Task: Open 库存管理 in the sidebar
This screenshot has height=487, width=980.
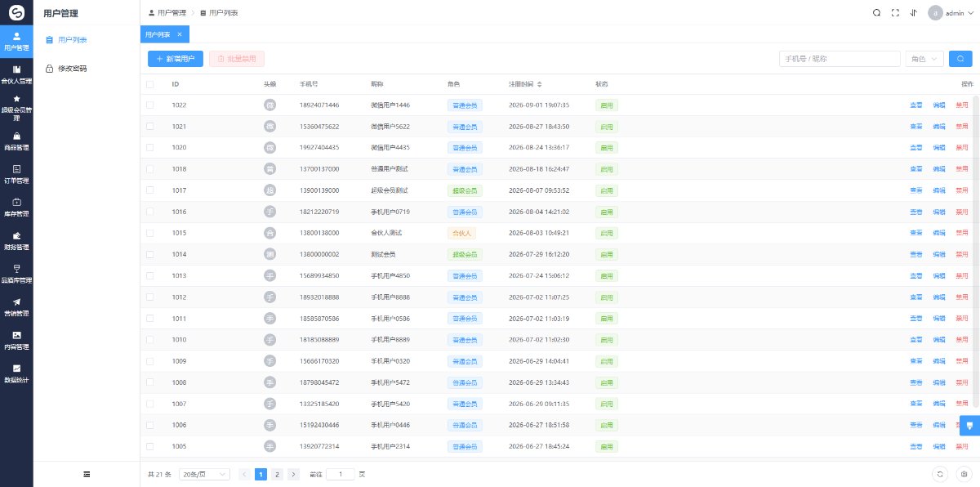Action: coord(16,207)
